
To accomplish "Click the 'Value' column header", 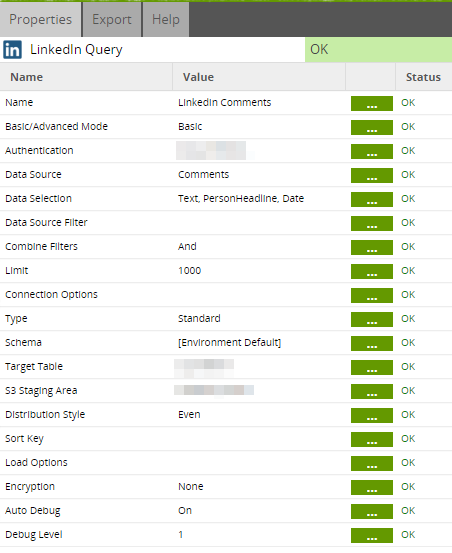I will pos(198,77).
